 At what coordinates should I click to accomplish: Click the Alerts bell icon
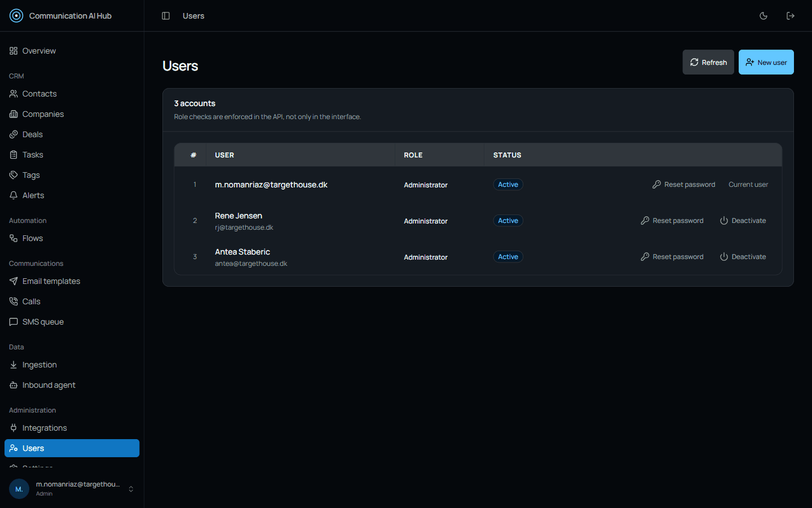[14, 195]
